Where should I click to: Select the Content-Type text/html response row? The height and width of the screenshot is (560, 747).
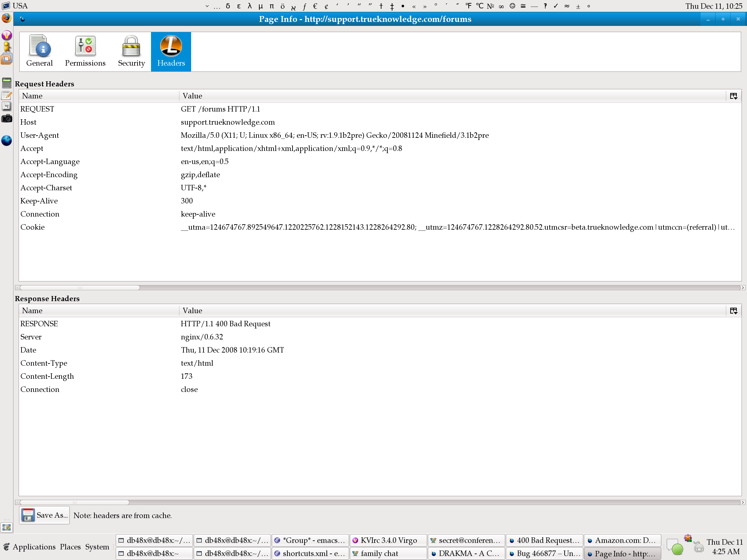click(x=380, y=363)
